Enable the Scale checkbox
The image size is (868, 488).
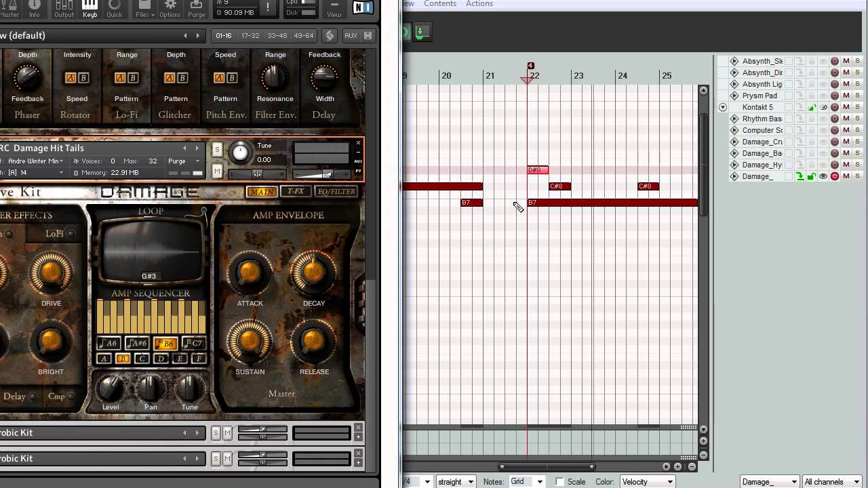pyautogui.click(x=559, y=482)
